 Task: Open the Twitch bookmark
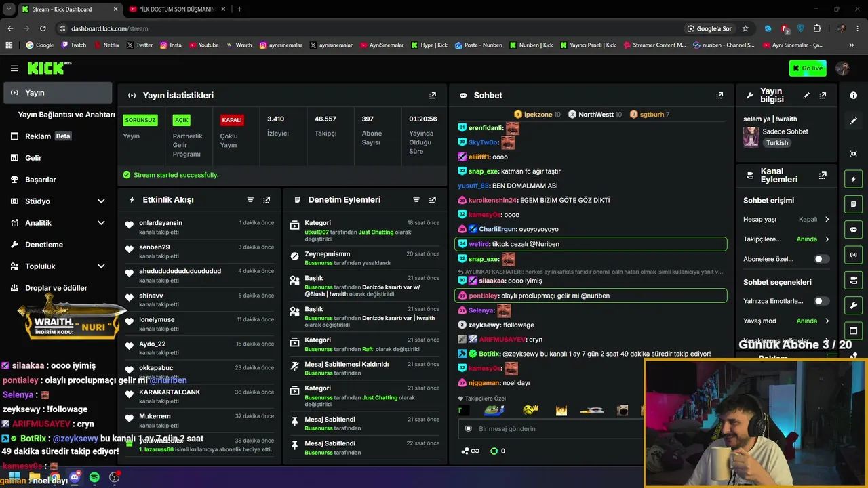[x=74, y=45]
